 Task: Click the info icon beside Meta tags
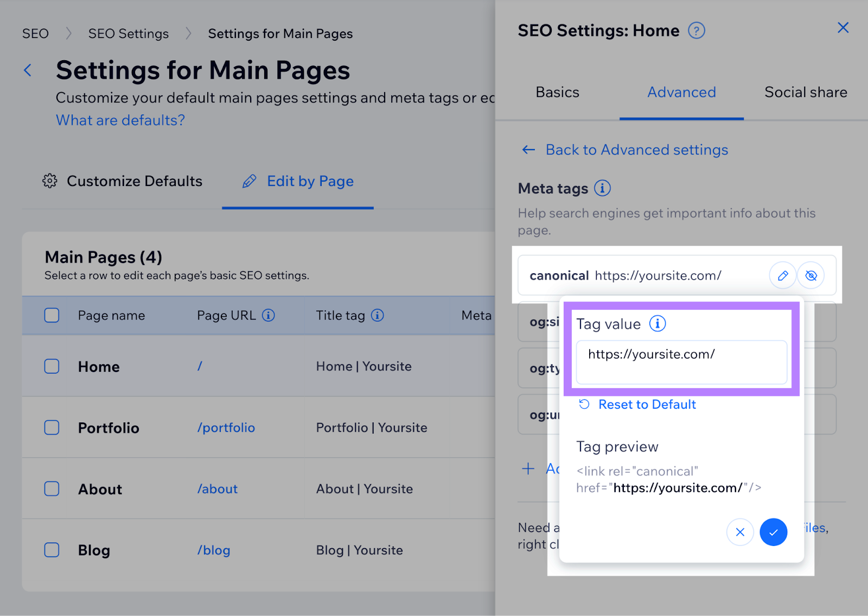tap(602, 188)
